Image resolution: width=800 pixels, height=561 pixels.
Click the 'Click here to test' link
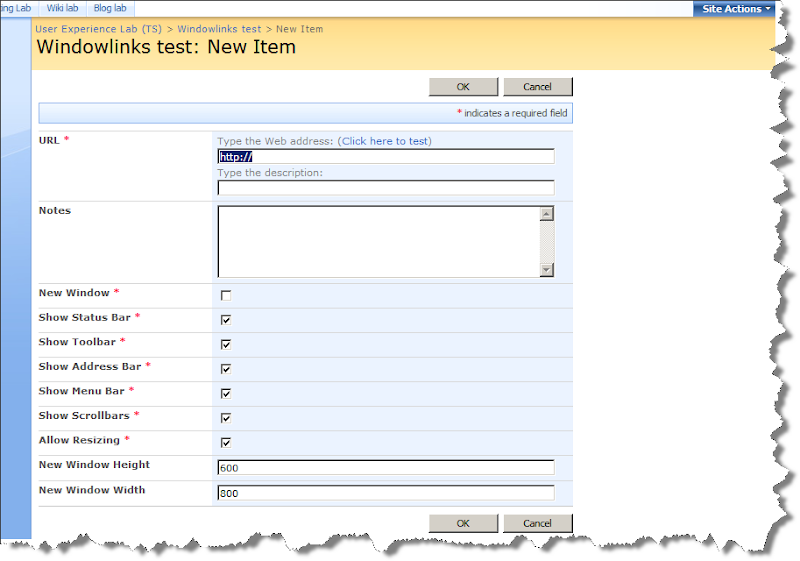[x=385, y=141]
